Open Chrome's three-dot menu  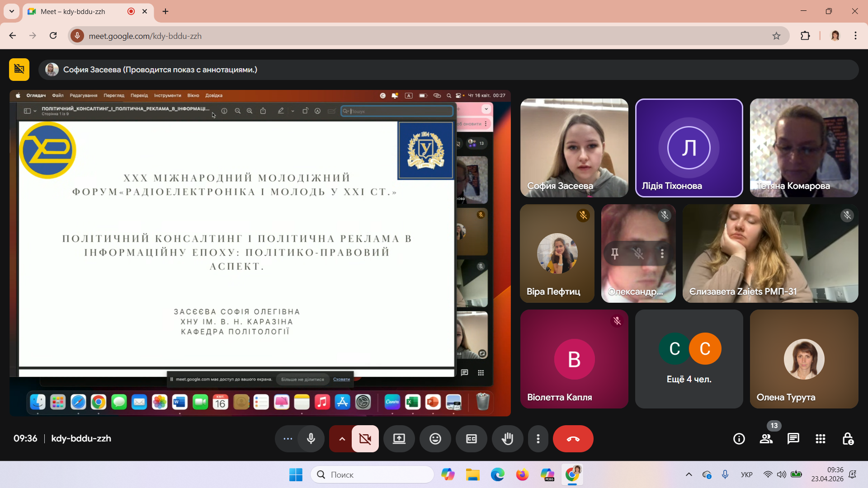(x=855, y=36)
